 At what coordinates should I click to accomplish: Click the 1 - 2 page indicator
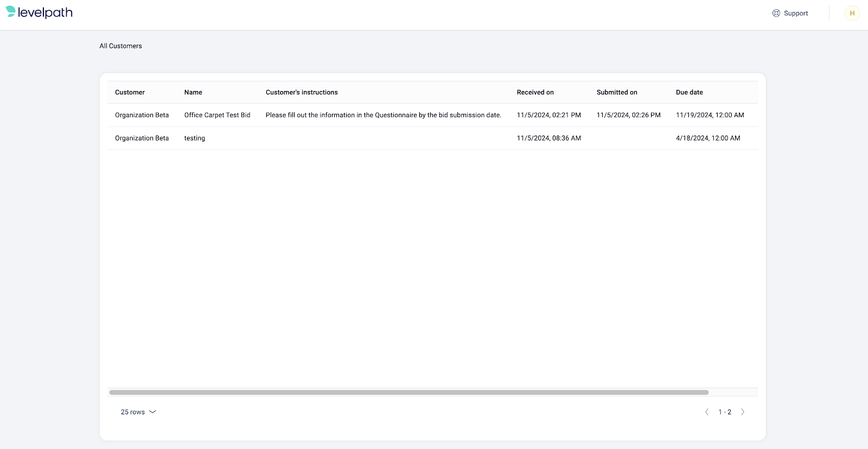point(725,412)
